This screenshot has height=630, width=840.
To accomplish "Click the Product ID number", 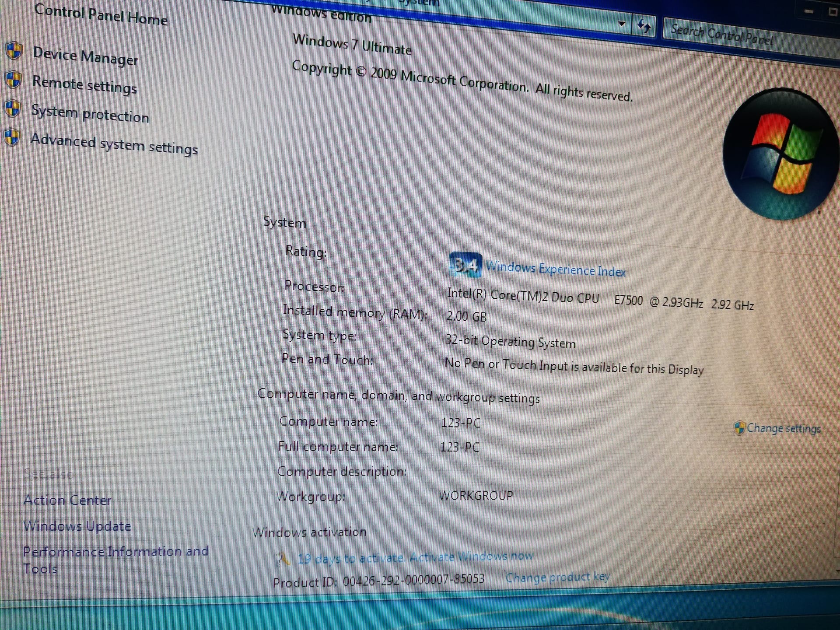I will click(414, 580).
